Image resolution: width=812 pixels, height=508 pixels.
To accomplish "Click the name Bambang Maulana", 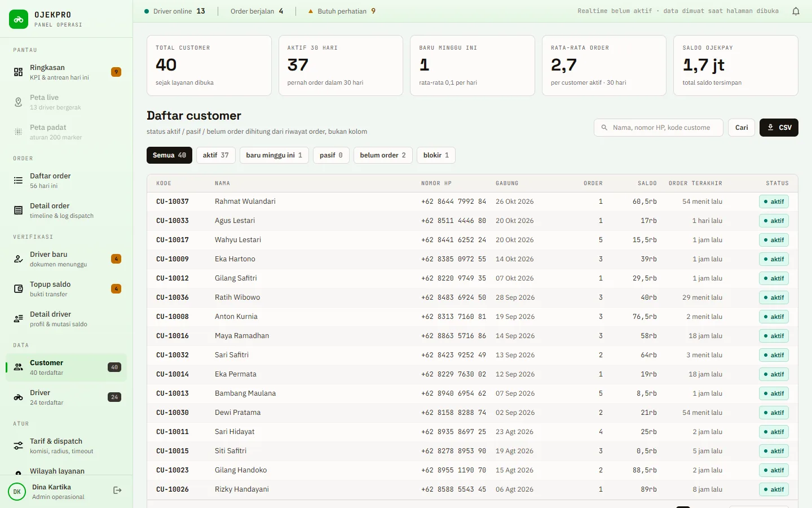I will click(245, 393).
